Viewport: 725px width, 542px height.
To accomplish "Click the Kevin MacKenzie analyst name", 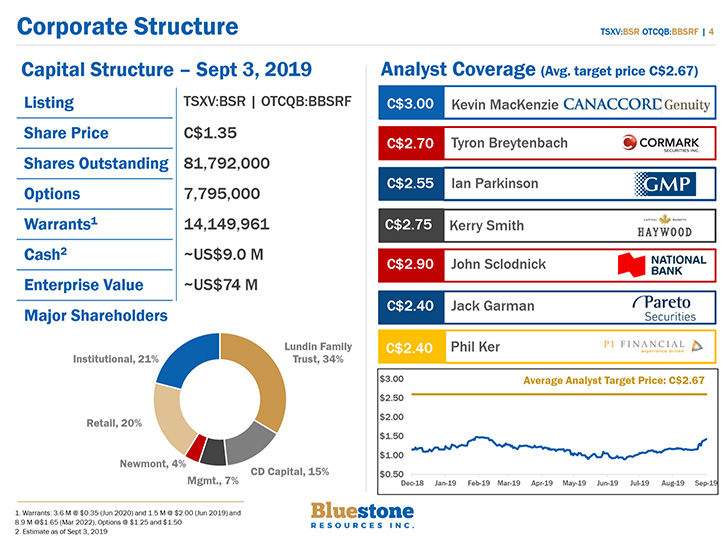I will pos(505,105).
